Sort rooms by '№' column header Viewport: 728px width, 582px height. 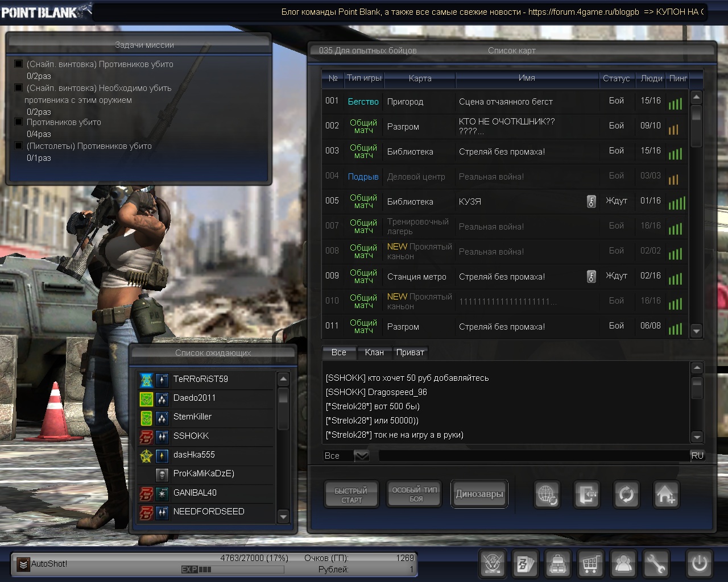(333, 78)
